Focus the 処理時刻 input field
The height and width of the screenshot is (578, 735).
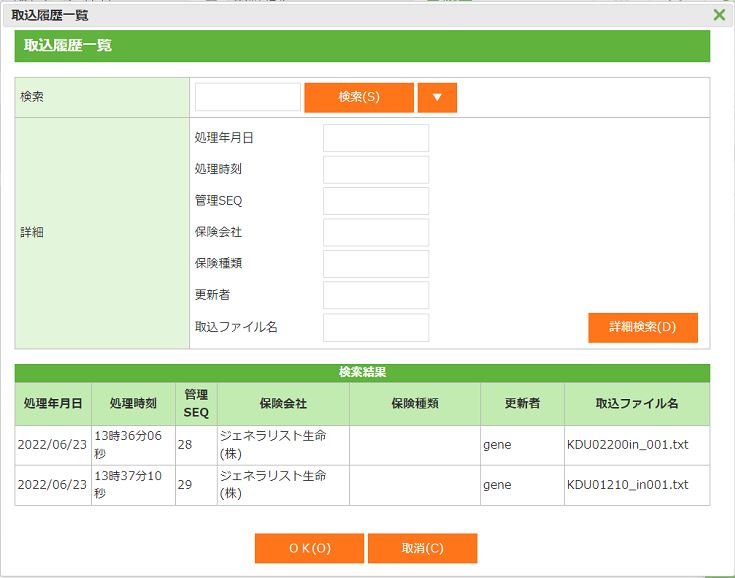(x=375, y=170)
